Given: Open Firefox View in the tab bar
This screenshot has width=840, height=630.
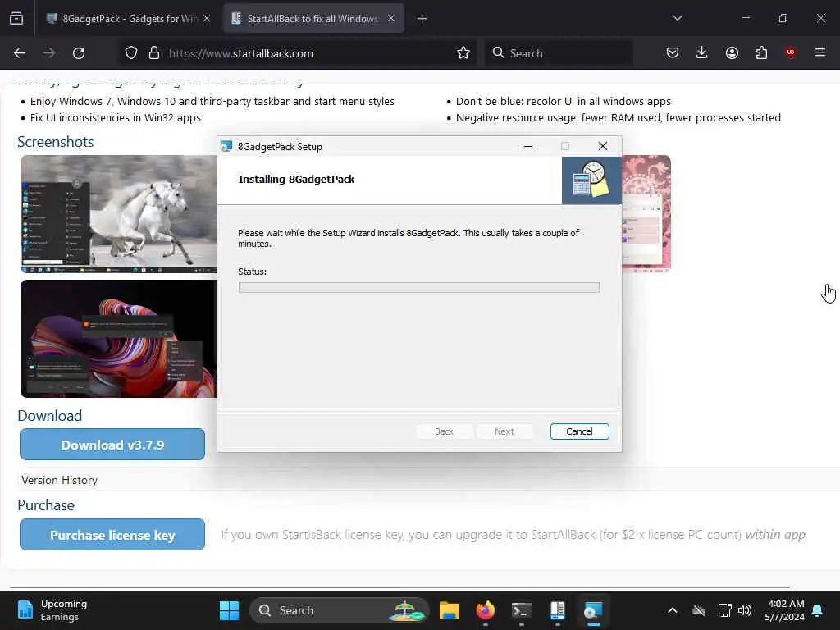Looking at the screenshot, I should point(16,19).
